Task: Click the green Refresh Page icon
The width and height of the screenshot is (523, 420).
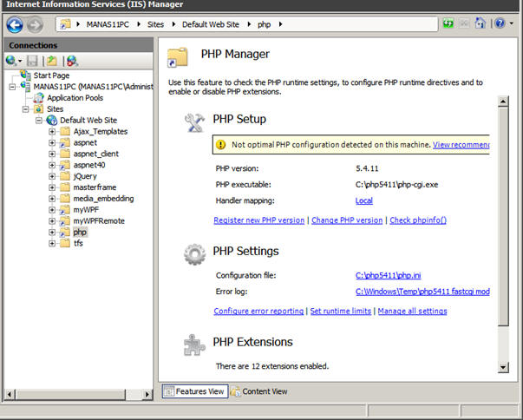Action: pos(448,23)
